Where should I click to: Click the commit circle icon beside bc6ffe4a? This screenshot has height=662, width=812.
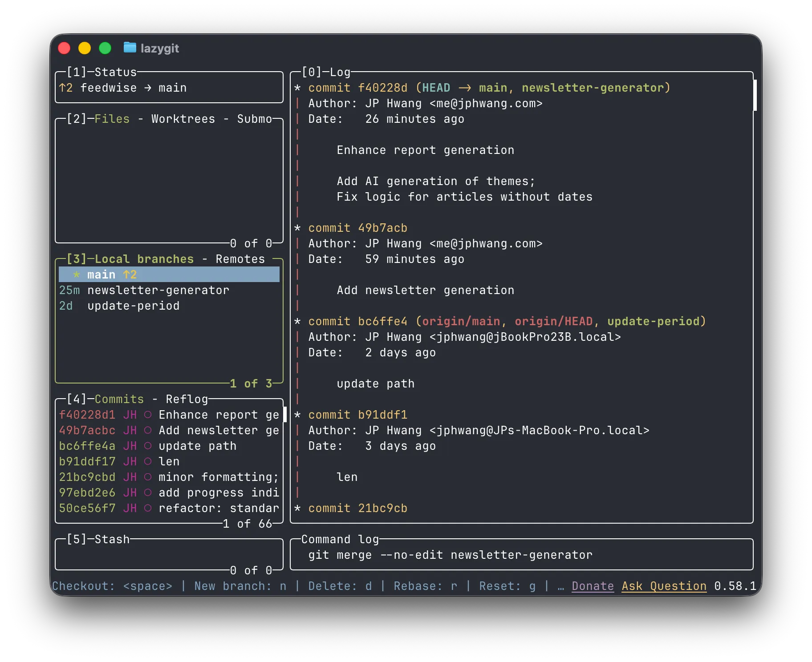tap(147, 446)
